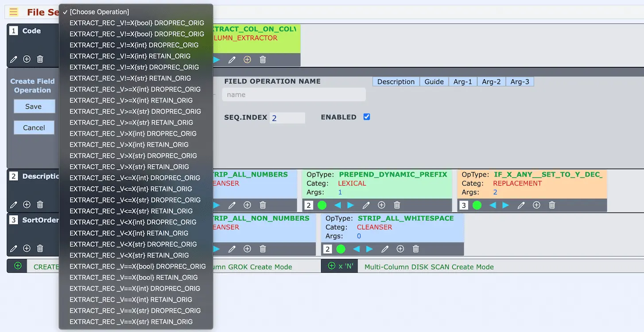Screen dimensions: 644x332
Task: Add operation to the Code field
Action: click(27, 59)
